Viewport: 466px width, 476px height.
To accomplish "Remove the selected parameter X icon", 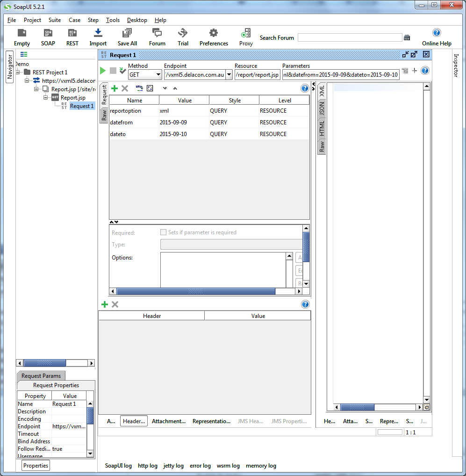I will 125,88.
